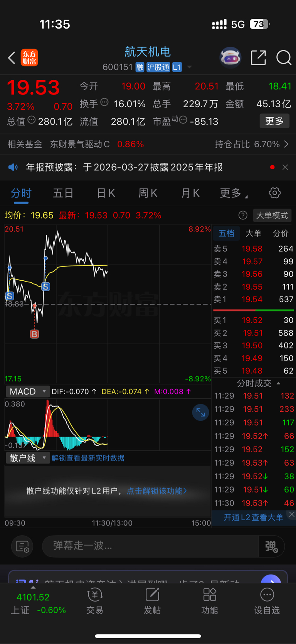Tap the blue S sell marker near 18.83

10,296
